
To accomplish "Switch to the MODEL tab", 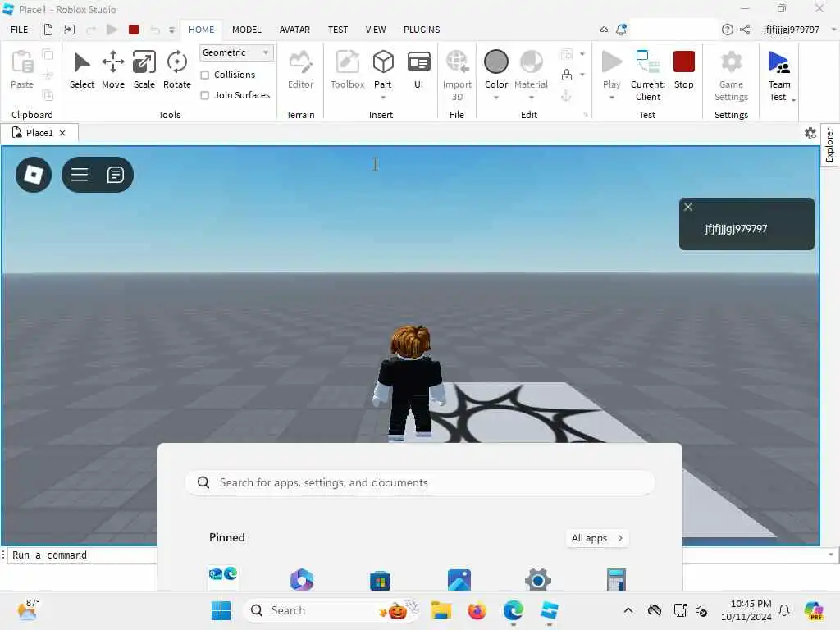I will 246,30.
